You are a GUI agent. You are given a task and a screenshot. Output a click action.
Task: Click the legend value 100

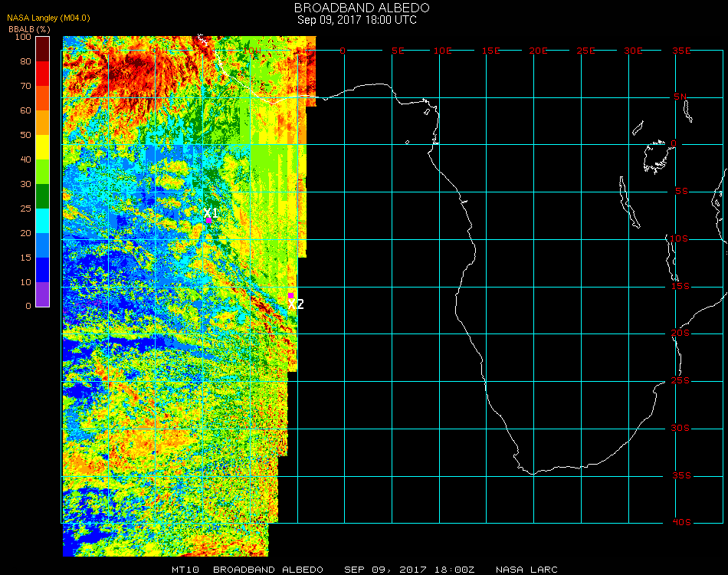tap(23, 37)
